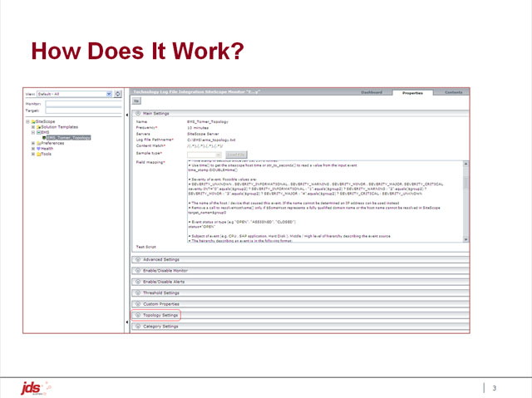Click the upper pane-collapse arrow on the divider

[x=127, y=115]
